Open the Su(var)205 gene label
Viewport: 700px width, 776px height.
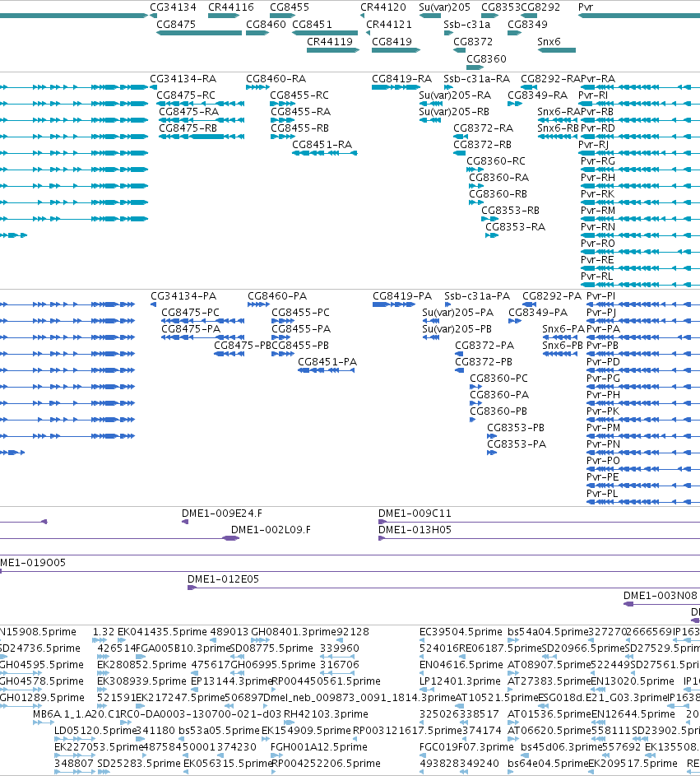point(445,7)
